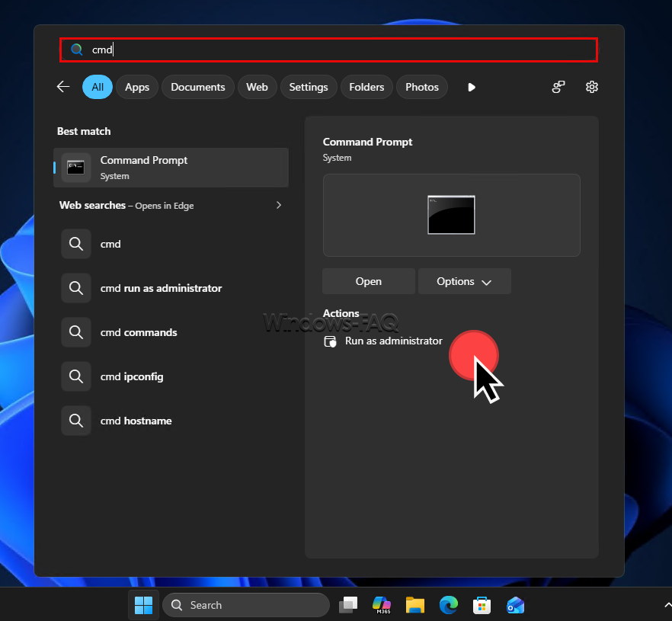Click magnifier icon beside 'cmd commands'

[76, 332]
